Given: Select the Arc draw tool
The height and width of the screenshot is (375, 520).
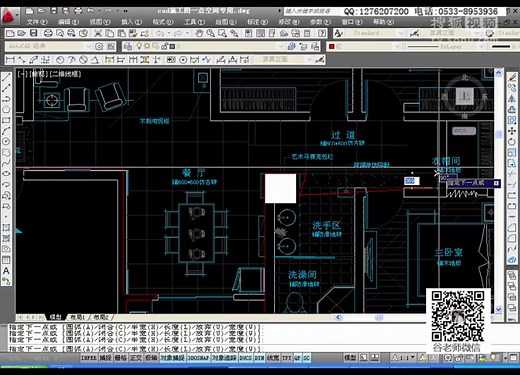Looking at the screenshot, I should tap(6, 131).
